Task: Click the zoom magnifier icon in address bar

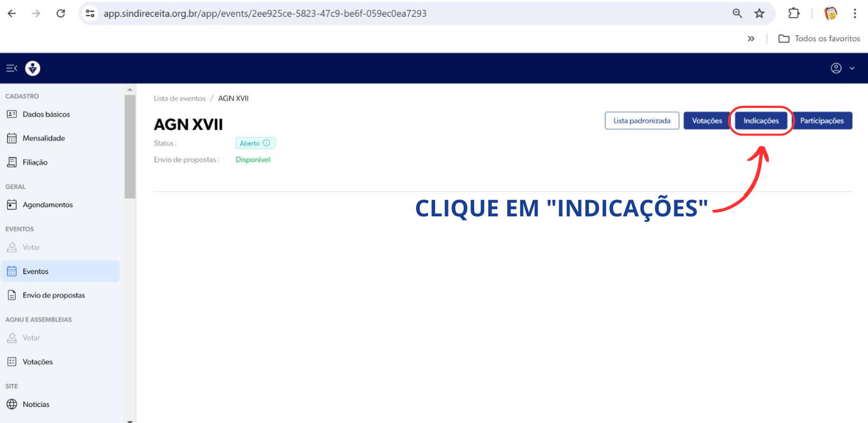Action: point(737,14)
